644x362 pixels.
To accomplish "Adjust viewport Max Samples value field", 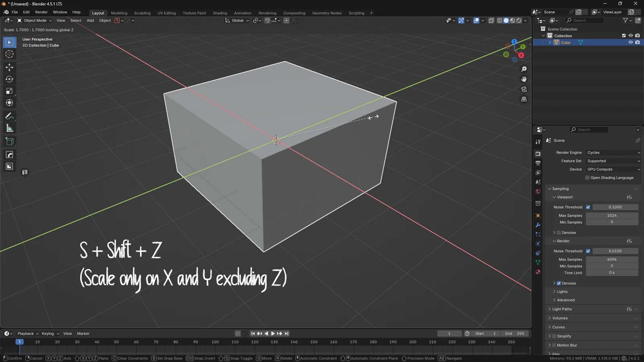I will [612, 216].
